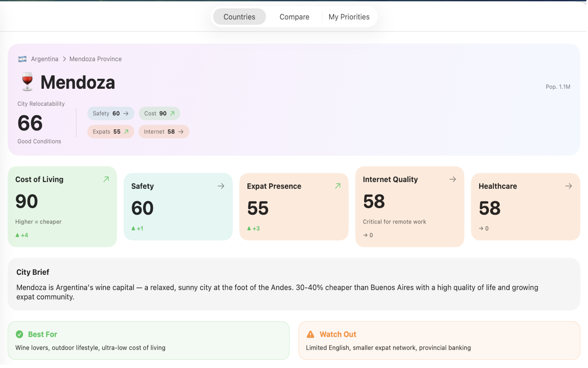
Task: Click the arrow in Safety 60 pill
Action: click(x=126, y=114)
